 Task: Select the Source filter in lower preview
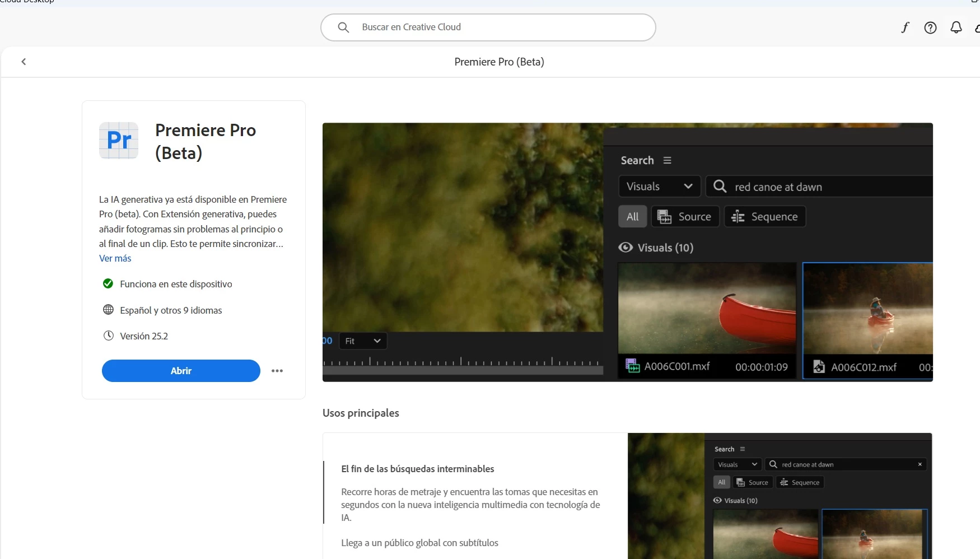pyautogui.click(x=753, y=482)
